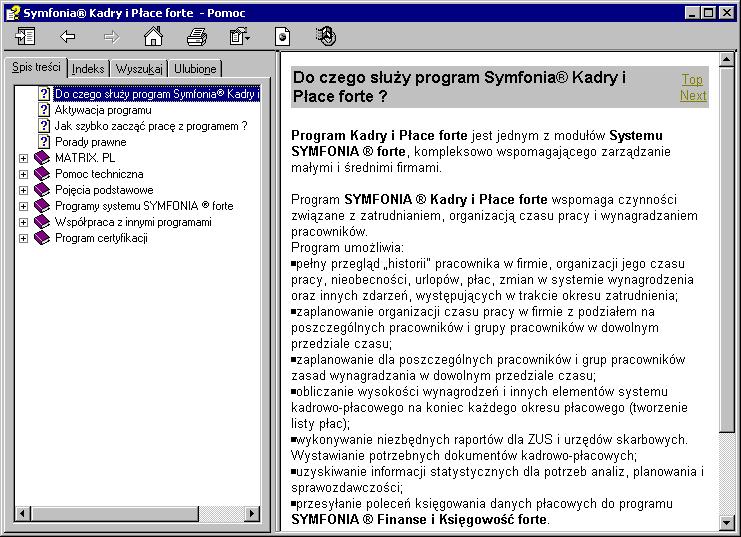
Task: Expand Współpraca z innymi programami node
Action: click(x=23, y=222)
